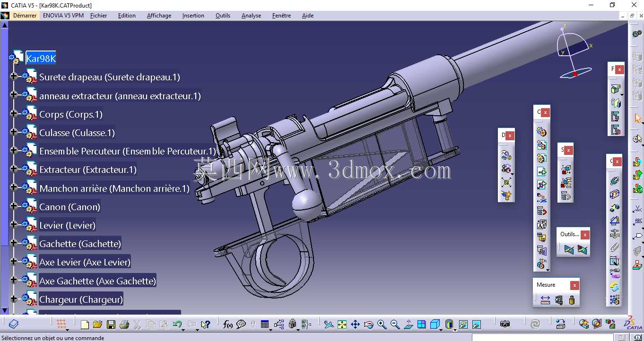Select the Pan arrows tool
Screen dimensions: 644x341
tap(355, 324)
